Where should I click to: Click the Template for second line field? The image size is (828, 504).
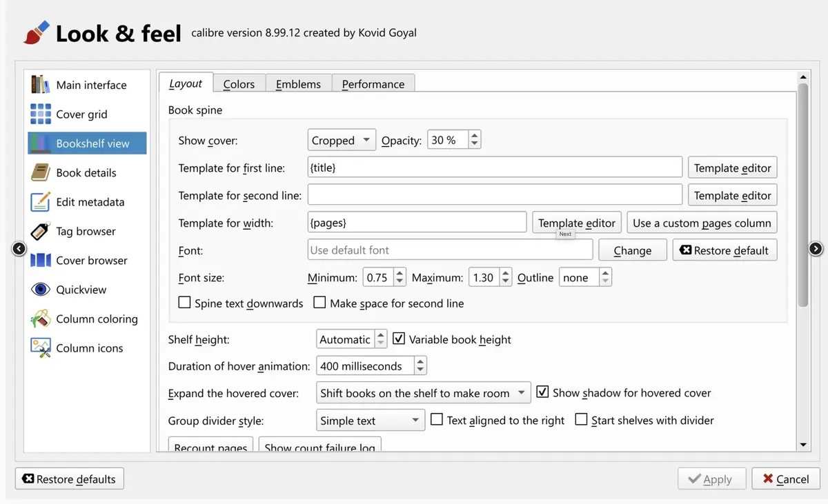[494, 195]
